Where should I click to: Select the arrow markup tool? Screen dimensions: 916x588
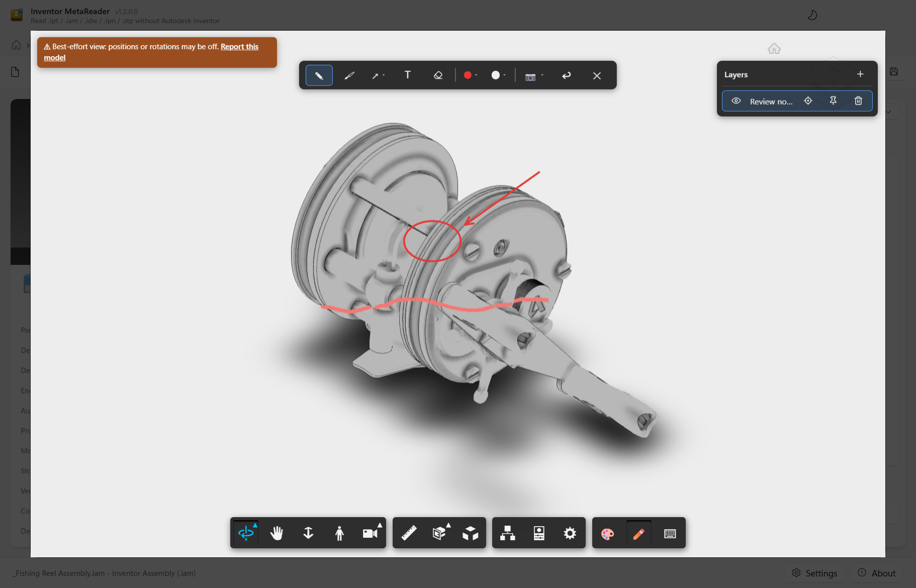(x=375, y=75)
